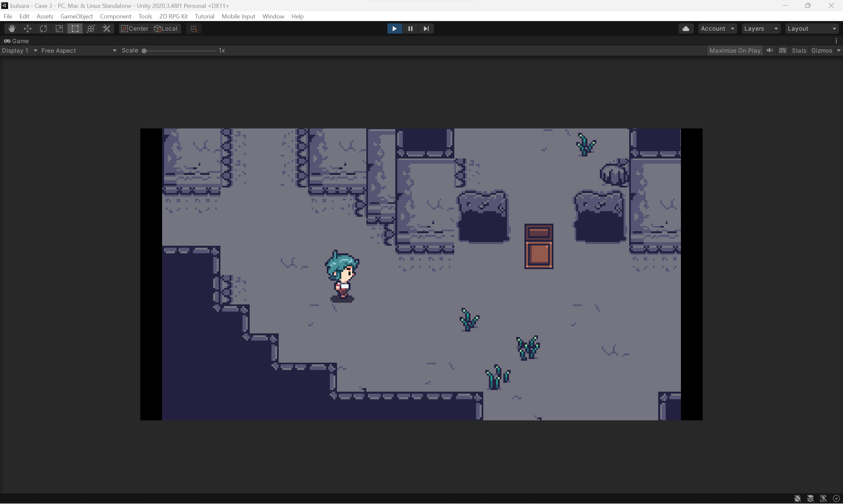Viewport: 843px width, 504px height.
Task: Step forward one frame
Action: pyautogui.click(x=426, y=29)
